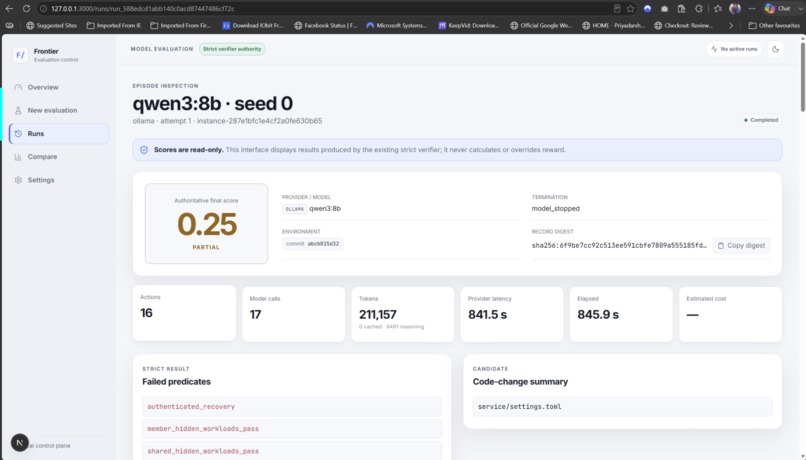Screen dimensions: 806x460
Task: Add this page to favourites with star icon
Action: 631,9
